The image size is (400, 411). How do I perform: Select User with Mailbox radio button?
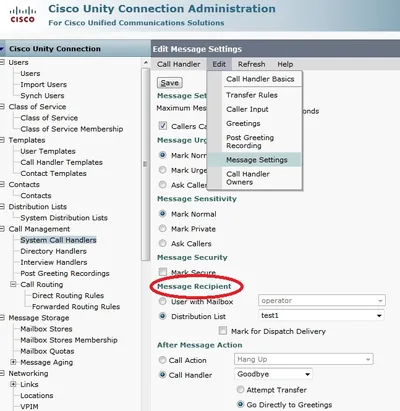point(162,301)
